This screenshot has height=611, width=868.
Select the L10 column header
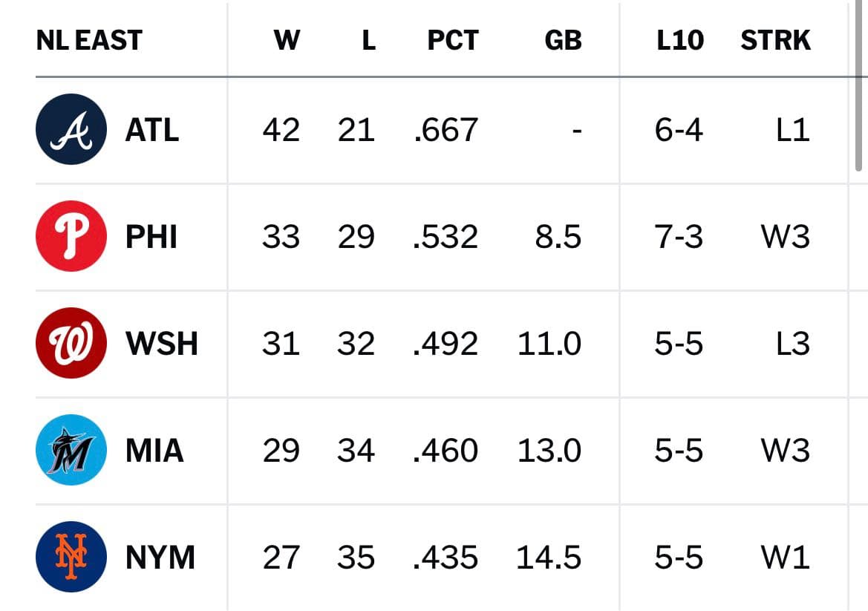click(x=680, y=40)
